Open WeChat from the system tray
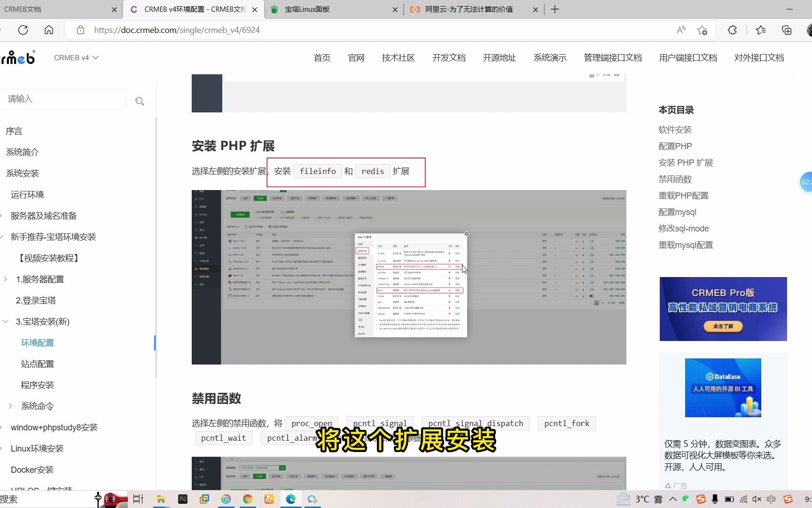812x508 pixels. (685, 499)
